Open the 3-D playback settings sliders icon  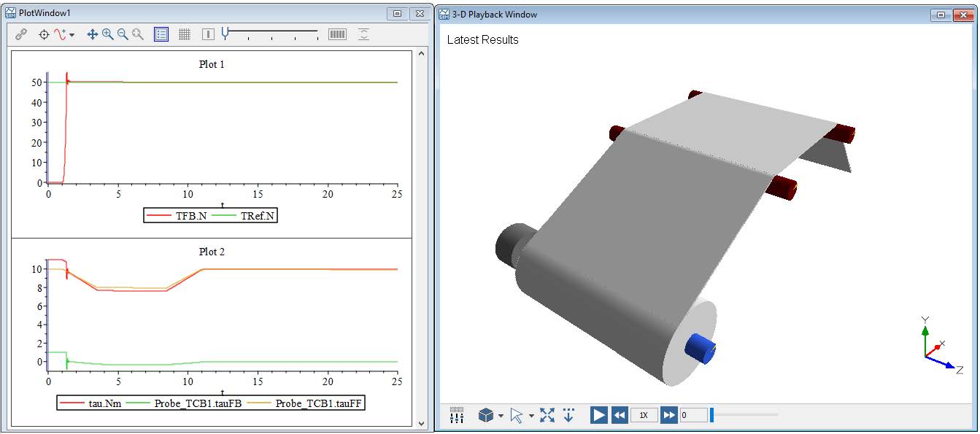click(x=458, y=415)
